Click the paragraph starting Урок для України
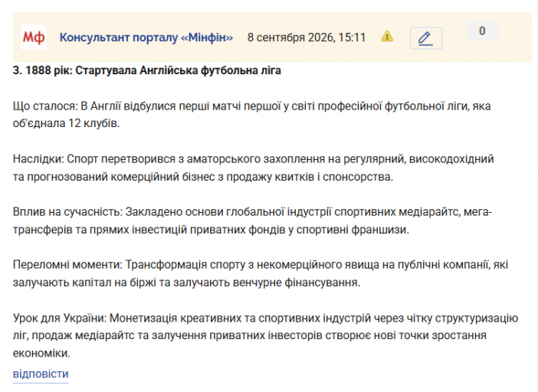538x392 pixels. point(266,335)
